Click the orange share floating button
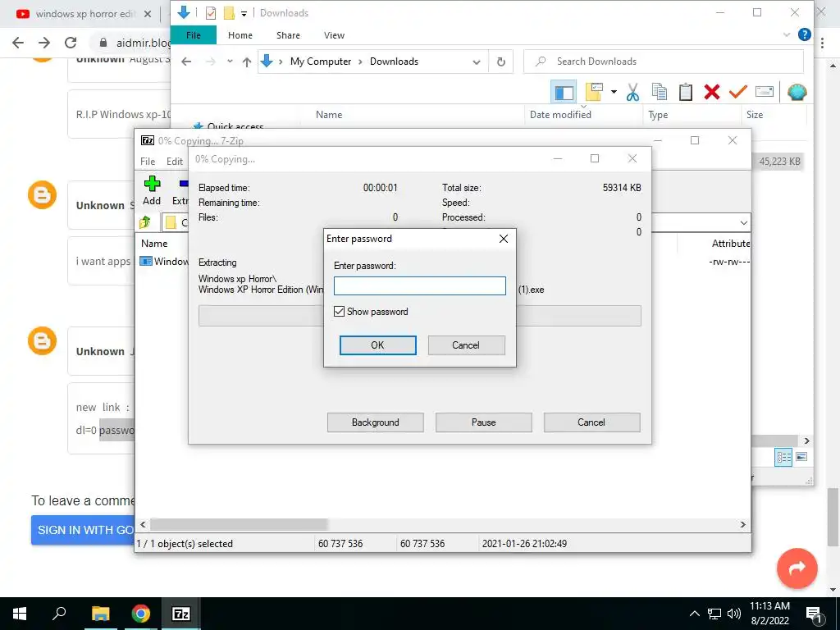840x630 pixels. [797, 568]
